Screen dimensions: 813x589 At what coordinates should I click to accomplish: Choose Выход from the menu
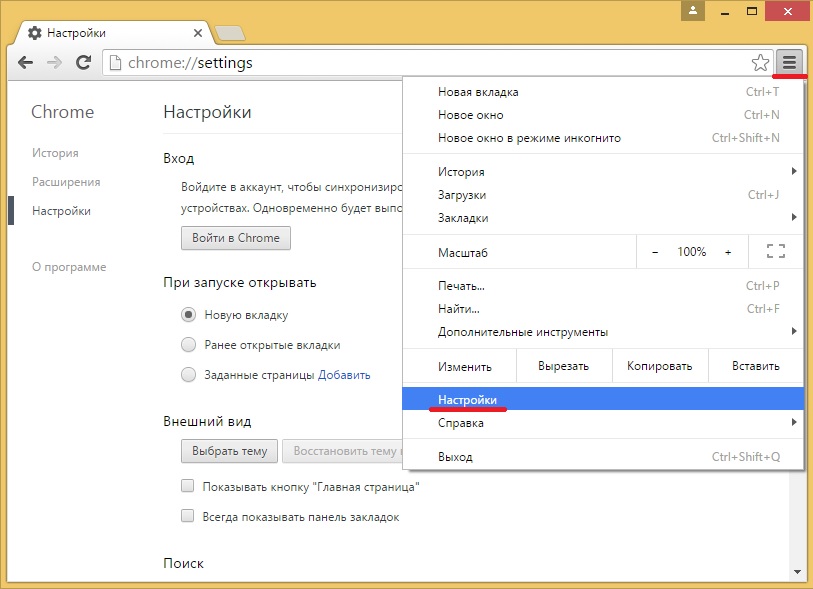[x=603, y=457]
